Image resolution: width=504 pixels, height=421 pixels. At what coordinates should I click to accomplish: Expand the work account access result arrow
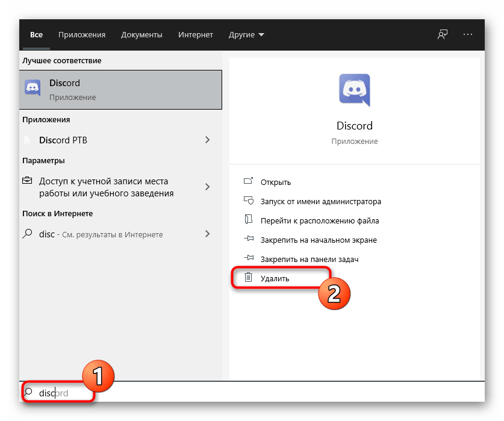tap(207, 187)
